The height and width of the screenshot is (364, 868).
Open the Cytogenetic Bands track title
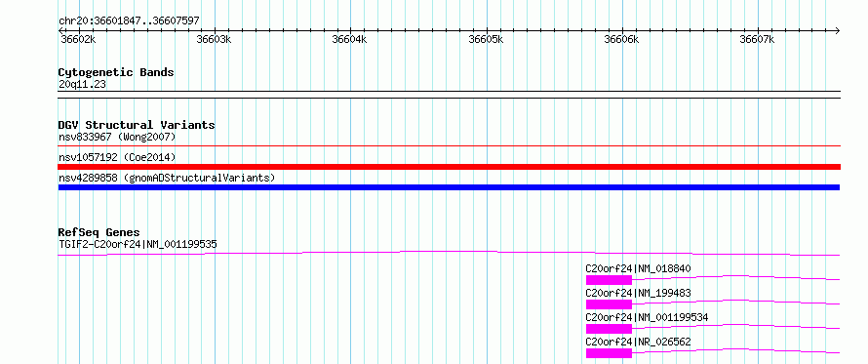(x=116, y=72)
